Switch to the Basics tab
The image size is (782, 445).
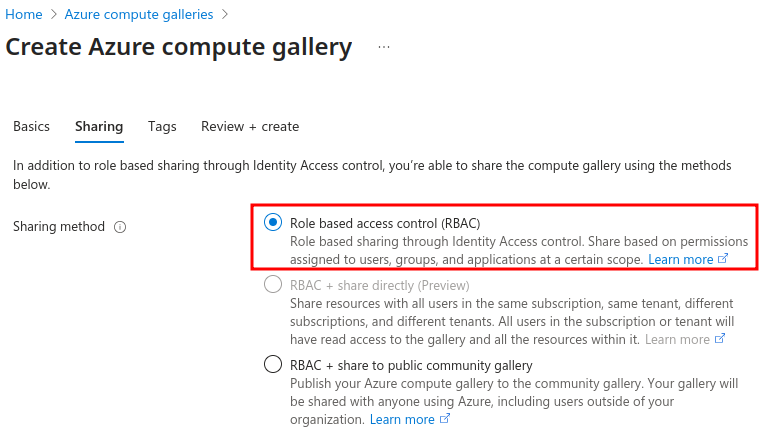click(31, 127)
